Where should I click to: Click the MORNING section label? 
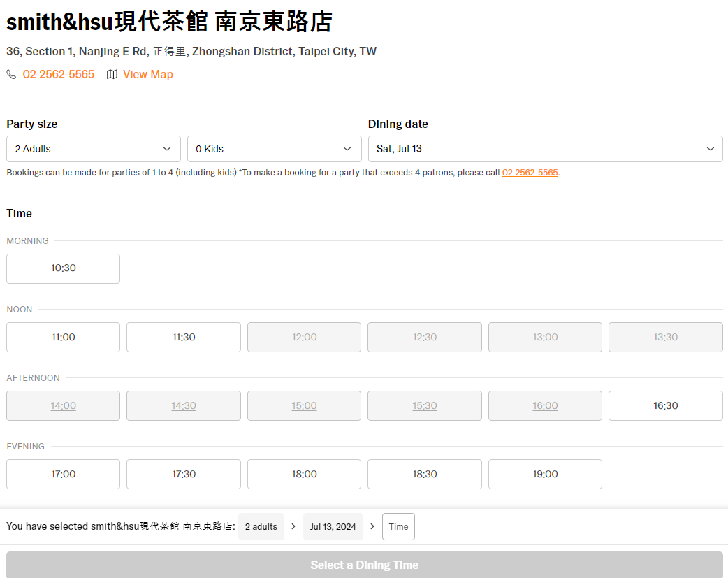[x=27, y=241]
